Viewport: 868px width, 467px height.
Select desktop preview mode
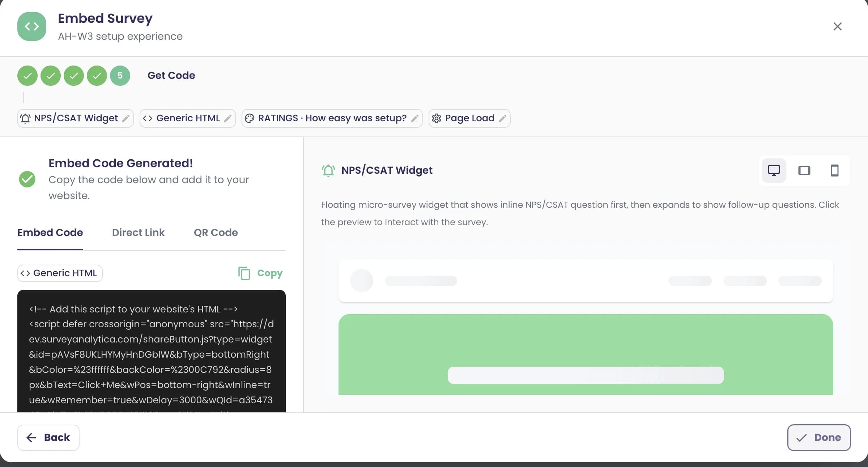coord(774,171)
